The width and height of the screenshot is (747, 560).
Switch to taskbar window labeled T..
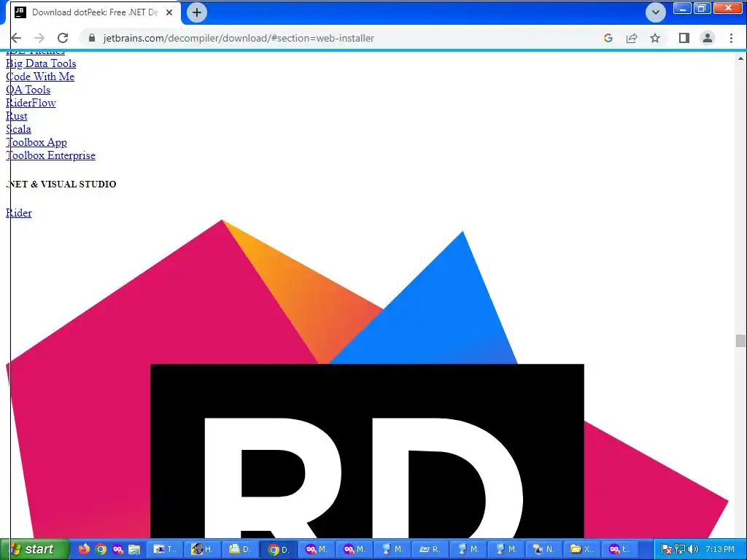[x=165, y=550]
